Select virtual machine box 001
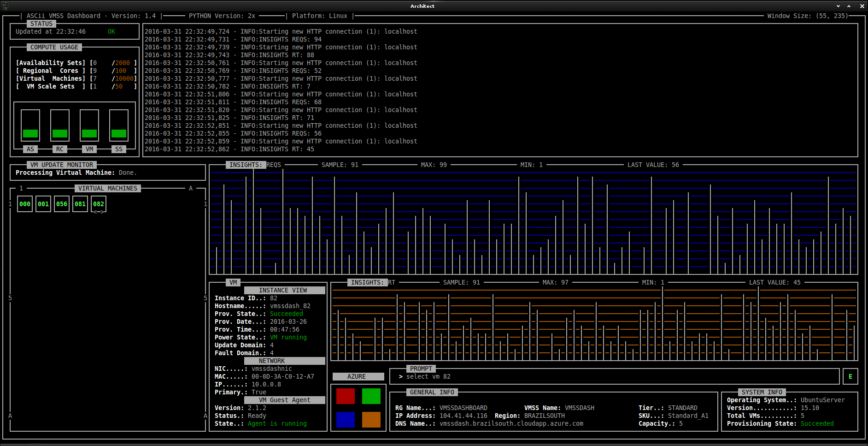868x446 pixels. click(x=43, y=204)
